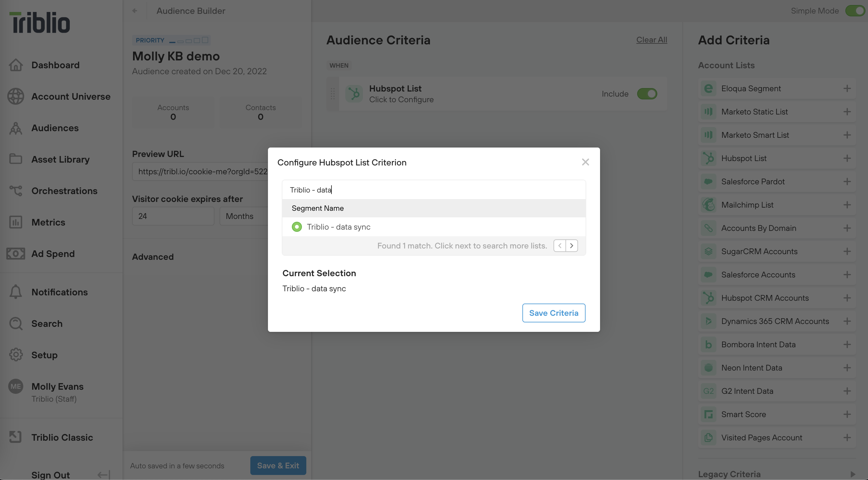Click the Bombora Intent Data icon
The image size is (868, 480).
point(708,344)
